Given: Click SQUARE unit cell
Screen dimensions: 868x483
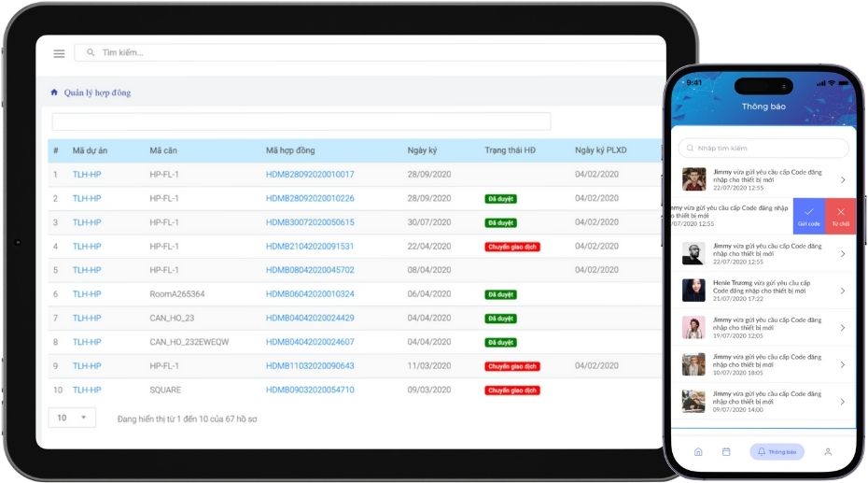Looking at the screenshot, I should pos(165,390).
